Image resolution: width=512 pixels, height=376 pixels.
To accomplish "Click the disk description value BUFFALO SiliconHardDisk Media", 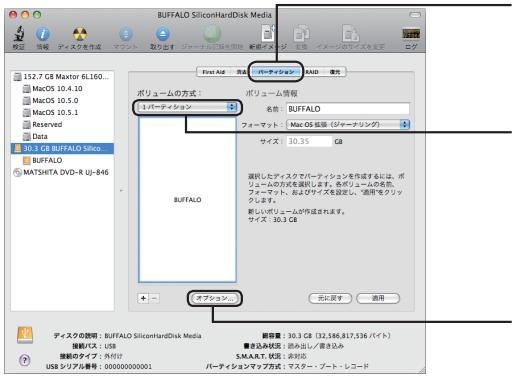I will 153,336.
